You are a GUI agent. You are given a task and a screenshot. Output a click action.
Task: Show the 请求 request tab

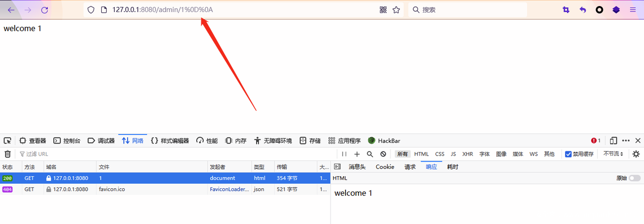click(410, 167)
